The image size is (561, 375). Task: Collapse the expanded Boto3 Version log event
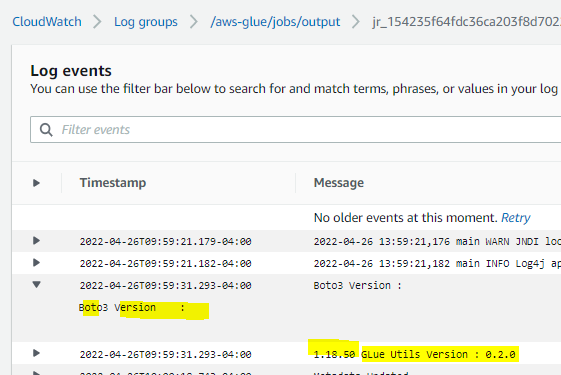pyautogui.click(x=36, y=284)
